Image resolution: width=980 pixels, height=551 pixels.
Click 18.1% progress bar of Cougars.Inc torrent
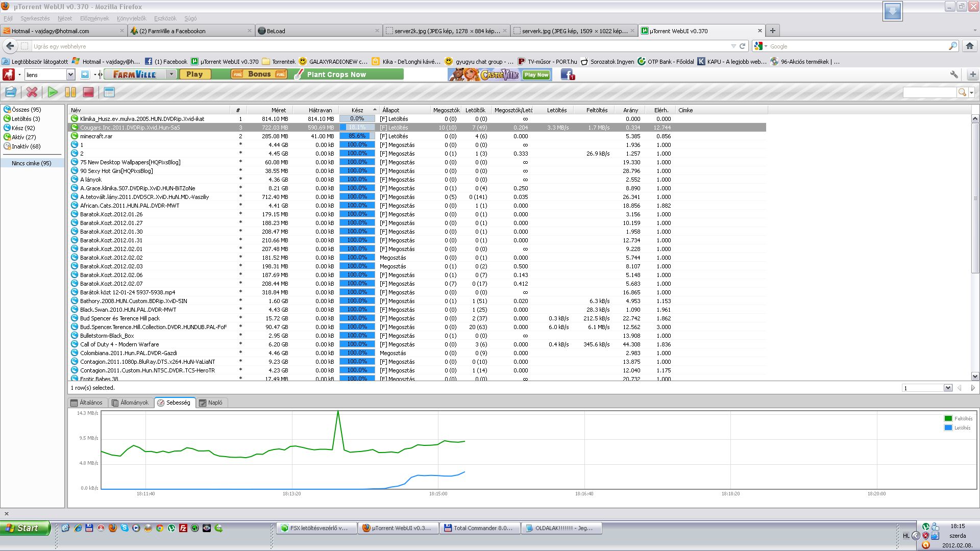[x=357, y=128]
